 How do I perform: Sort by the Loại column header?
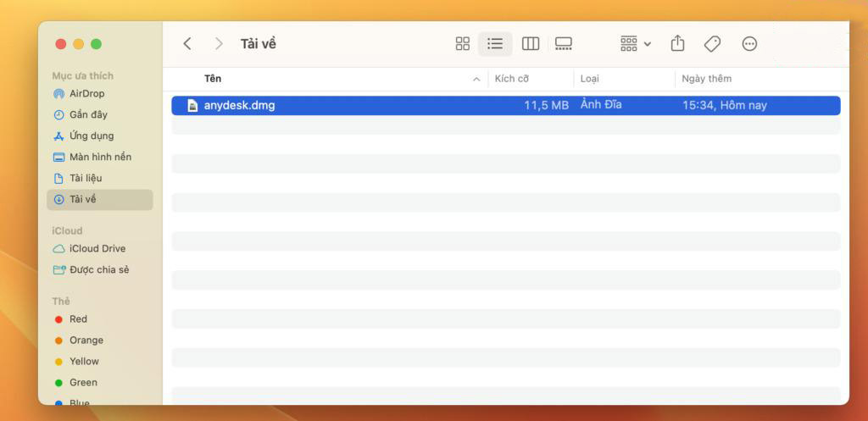[x=590, y=79]
